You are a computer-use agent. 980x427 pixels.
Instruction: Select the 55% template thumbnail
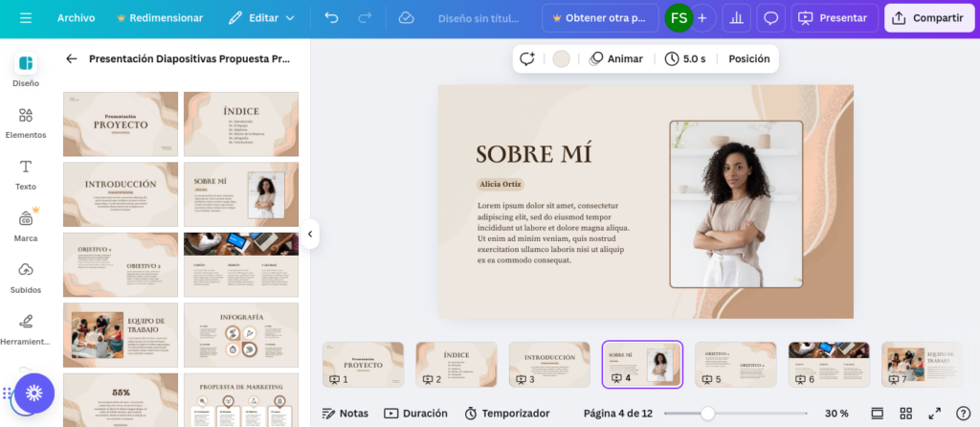(121, 400)
